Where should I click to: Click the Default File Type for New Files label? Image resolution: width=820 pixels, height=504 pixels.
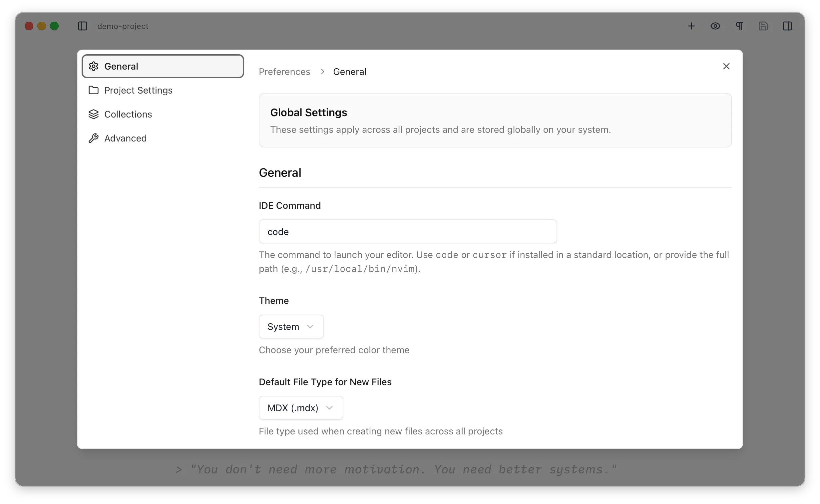[x=325, y=382]
